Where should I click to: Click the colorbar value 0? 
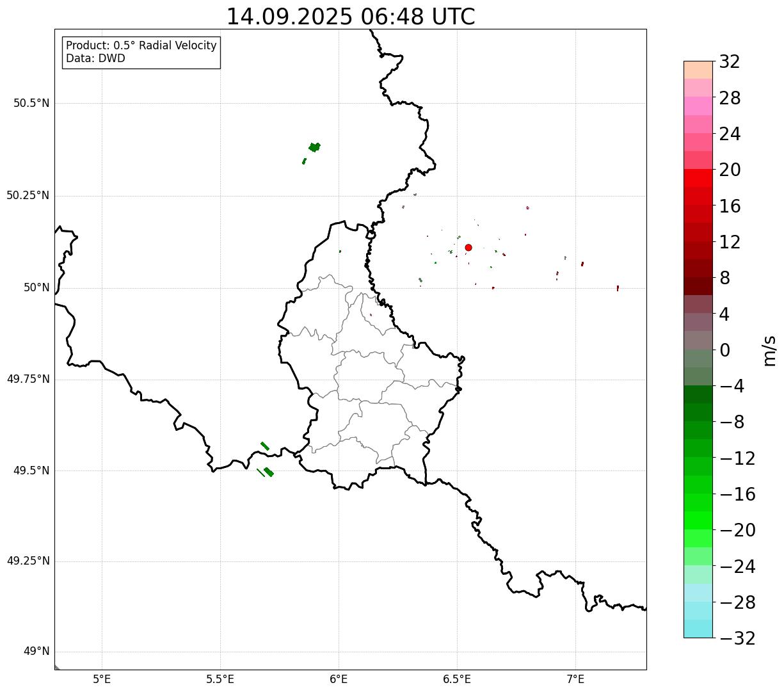pos(724,350)
